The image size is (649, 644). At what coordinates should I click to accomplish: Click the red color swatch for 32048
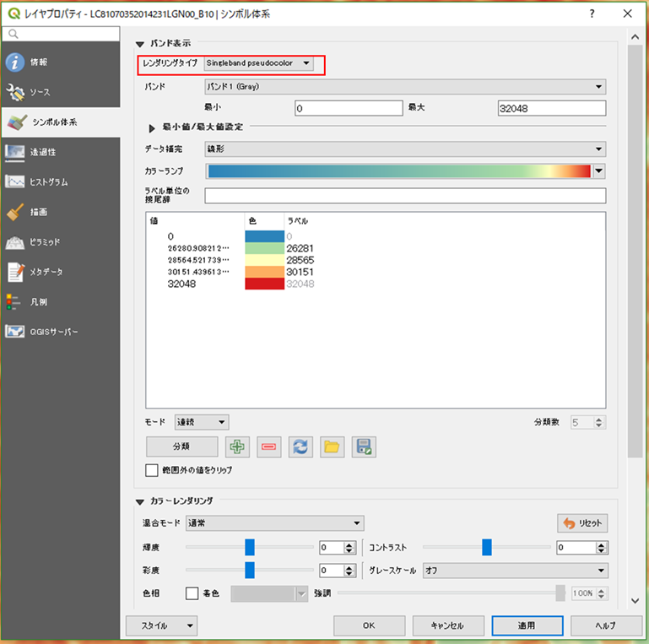[x=264, y=284]
